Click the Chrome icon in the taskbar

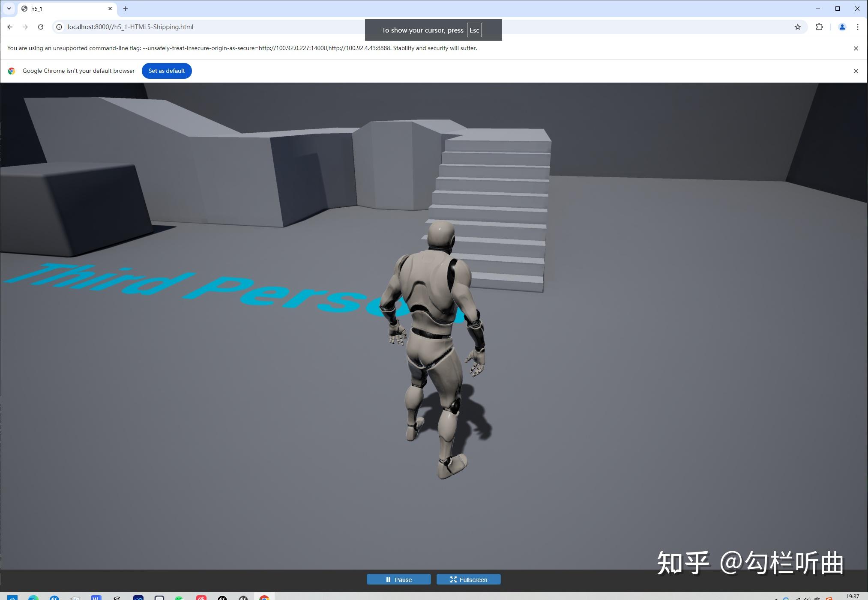pos(265,597)
